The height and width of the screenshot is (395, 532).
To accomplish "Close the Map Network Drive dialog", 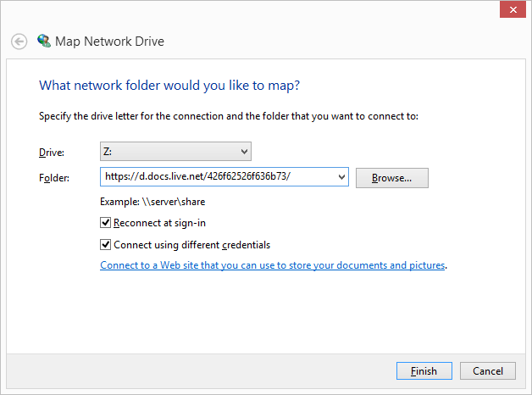I will (x=511, y=10).
